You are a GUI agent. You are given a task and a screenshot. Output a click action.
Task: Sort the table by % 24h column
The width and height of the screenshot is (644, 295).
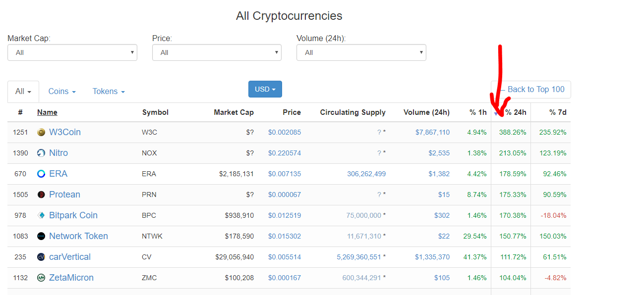tap(516, 112)
